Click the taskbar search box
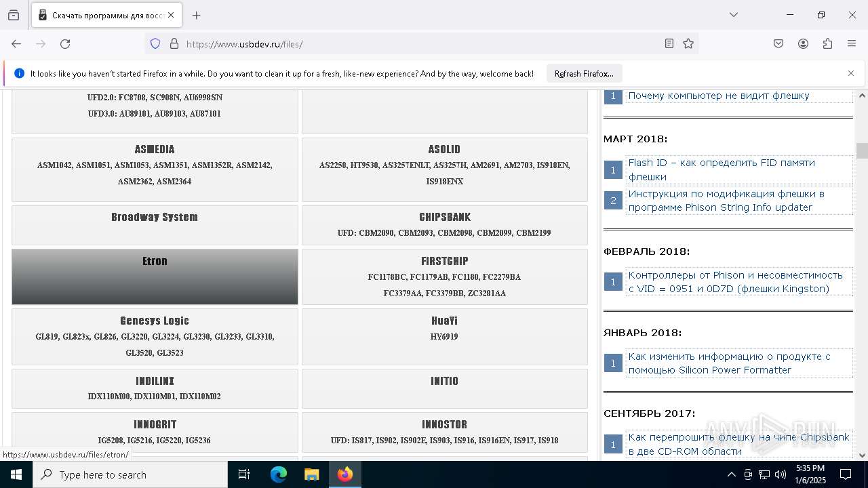This screenshot has width=868, height=488. (x=130, y=474)
